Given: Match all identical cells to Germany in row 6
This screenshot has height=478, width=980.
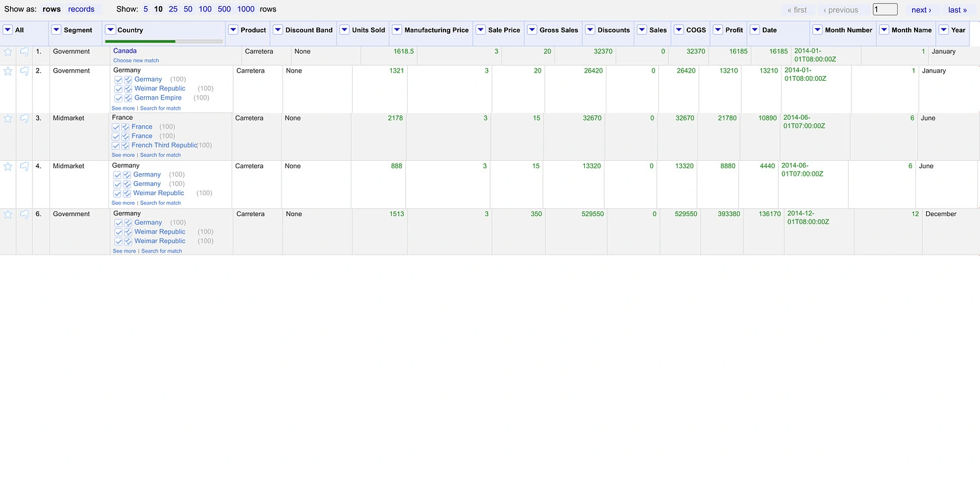Looking at the screenshot, I should pos(128,223).
